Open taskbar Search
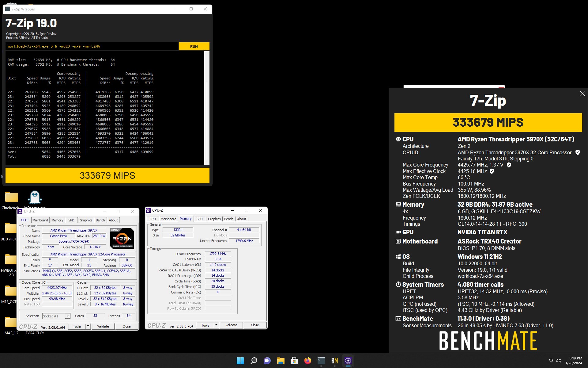 254,361
